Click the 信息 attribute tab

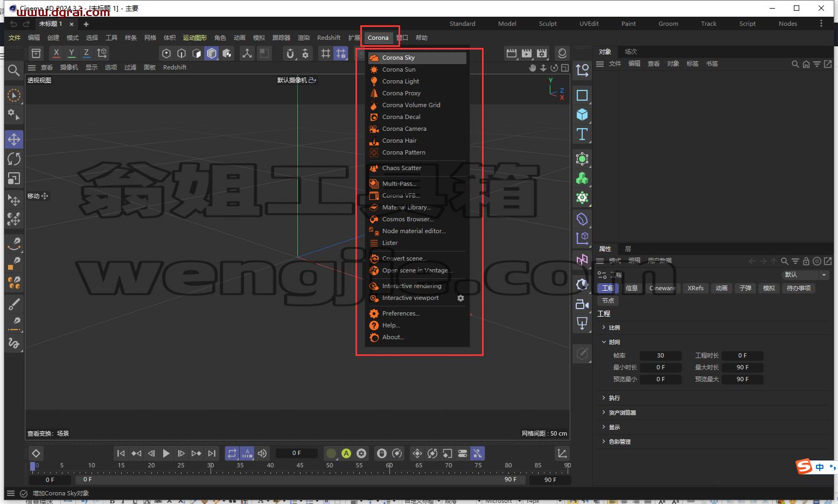632,288
